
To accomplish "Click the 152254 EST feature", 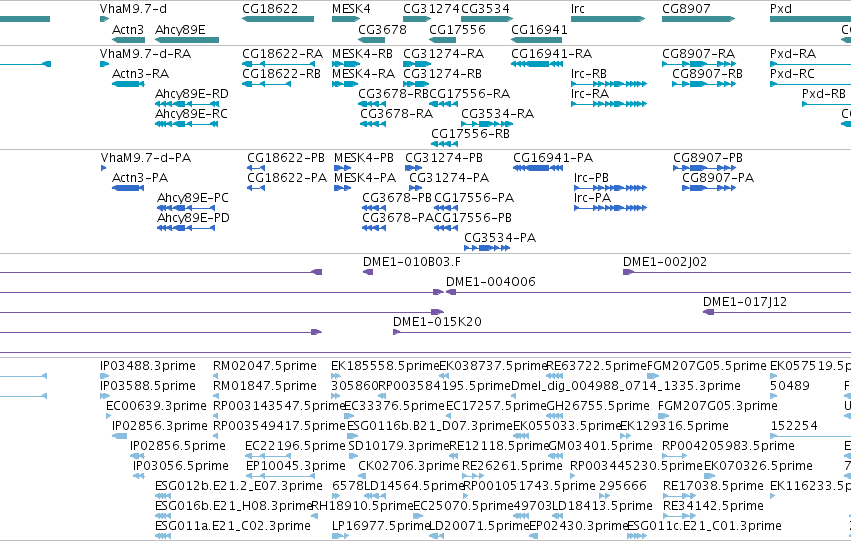I will (x=811, y=437).
